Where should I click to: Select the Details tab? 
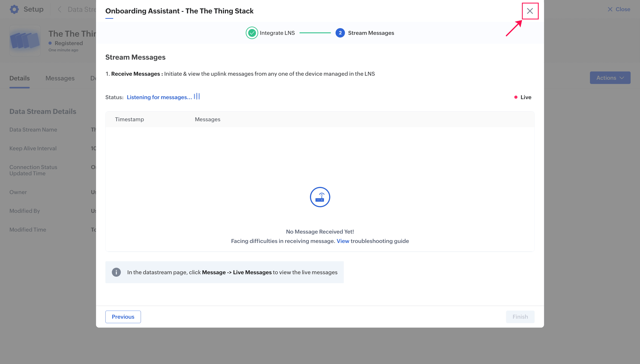[19, 78]
